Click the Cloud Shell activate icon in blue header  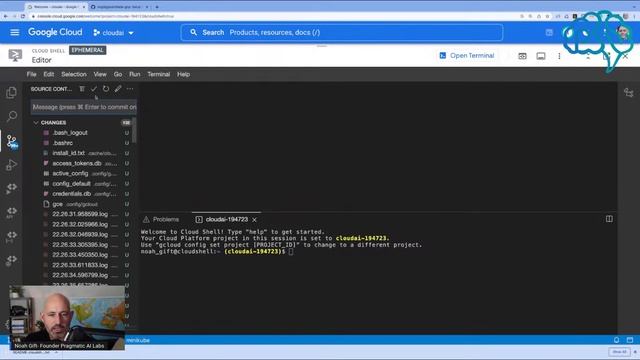pyautogui.click(x=549, y=32)
